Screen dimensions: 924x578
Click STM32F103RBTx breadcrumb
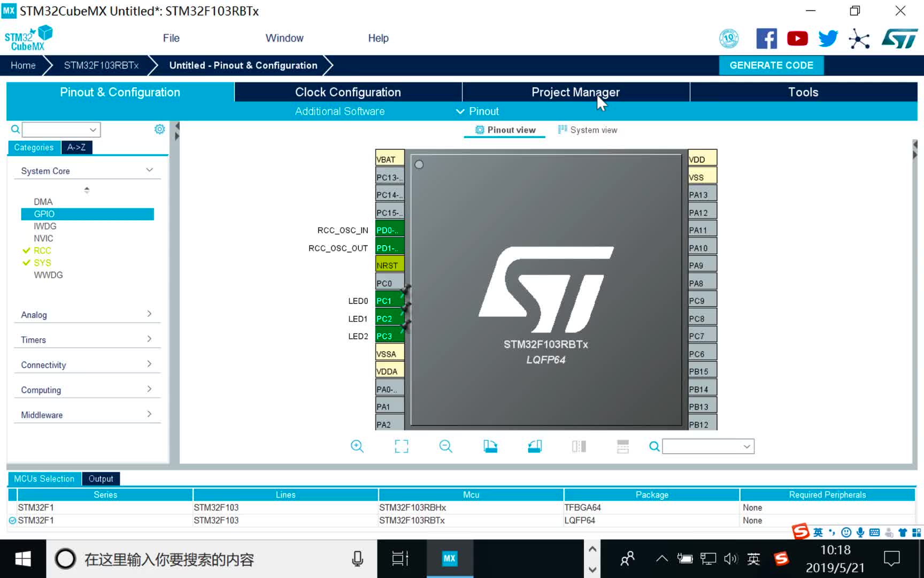101,65
